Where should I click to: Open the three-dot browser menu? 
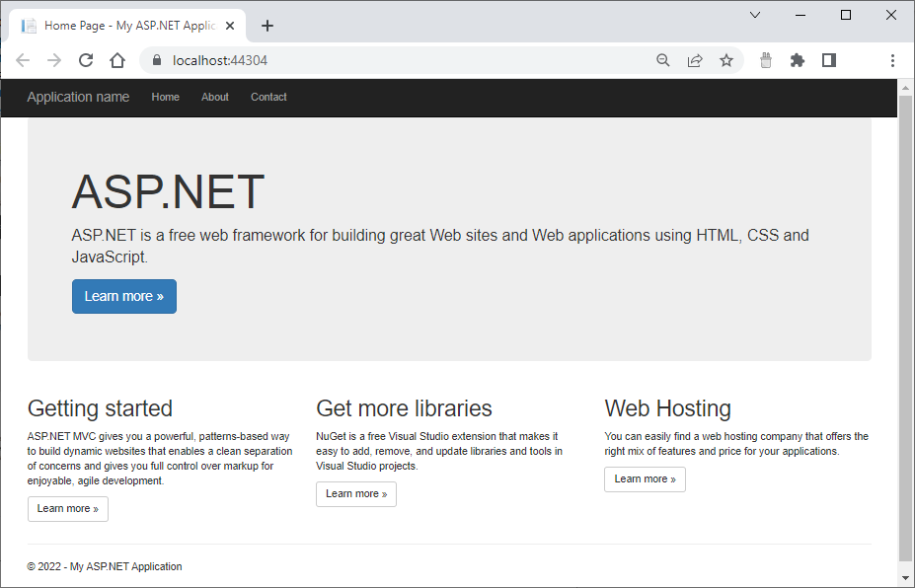pyautogui.click(x=891, y=60)
